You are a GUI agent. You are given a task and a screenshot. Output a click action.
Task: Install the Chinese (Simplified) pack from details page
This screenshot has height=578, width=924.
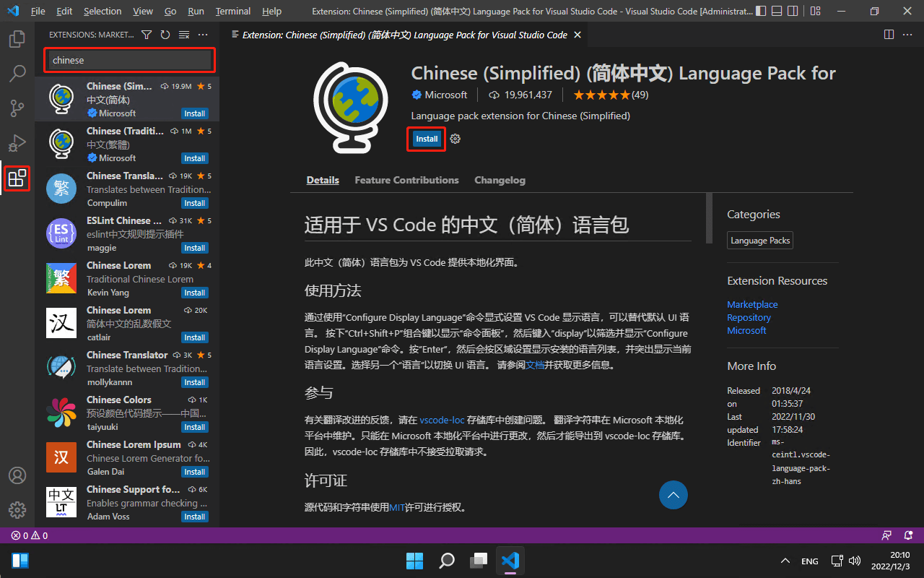tap(427, 139)
